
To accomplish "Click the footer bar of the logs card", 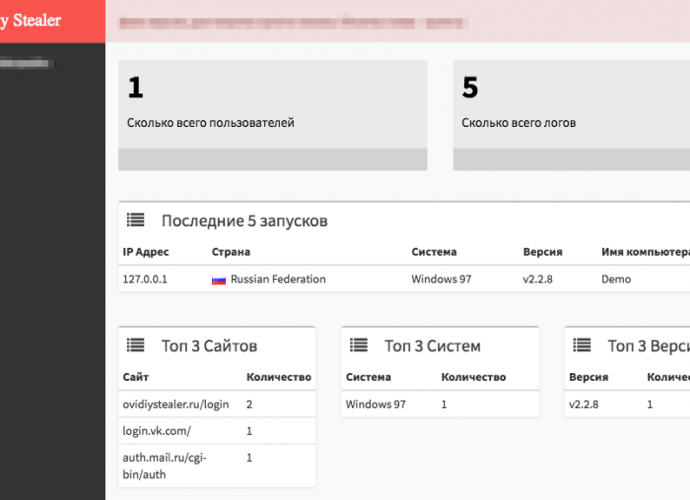I will (572, 159).
